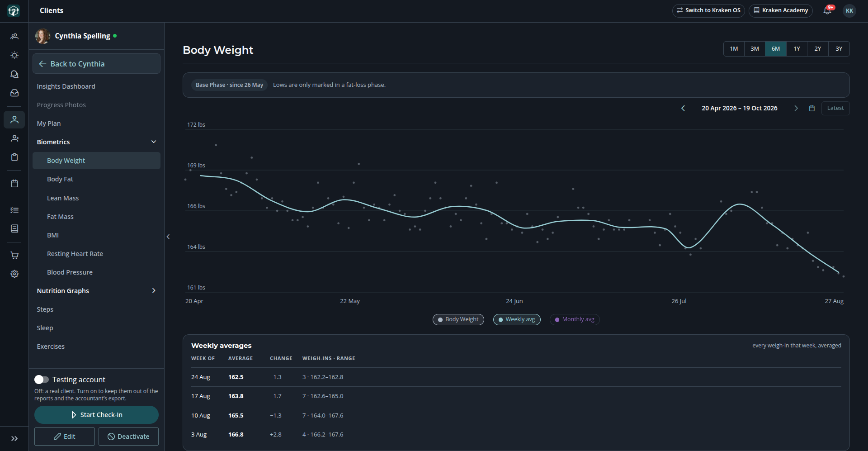Image resolution: width=868 pixels, height=451 pixels.
Task: Go to the previous date range
Action: [683, 108]
